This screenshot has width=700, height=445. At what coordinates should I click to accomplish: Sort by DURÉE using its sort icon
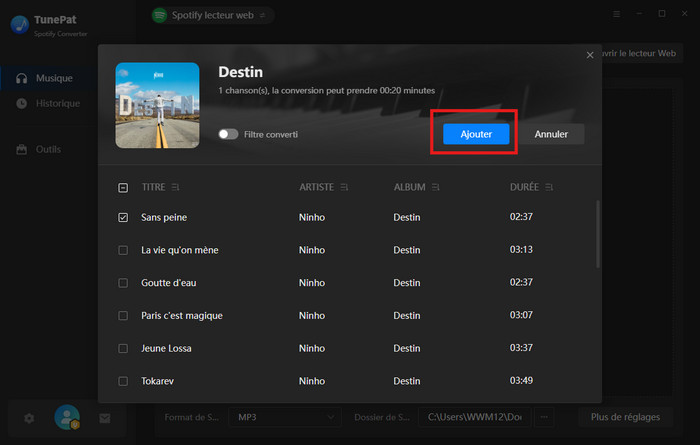550,187
